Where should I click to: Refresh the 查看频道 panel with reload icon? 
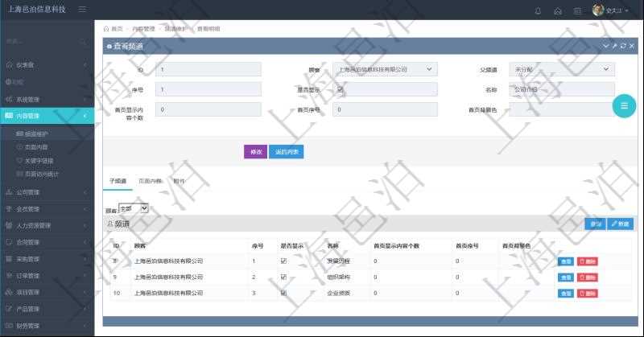click(623, 47)
